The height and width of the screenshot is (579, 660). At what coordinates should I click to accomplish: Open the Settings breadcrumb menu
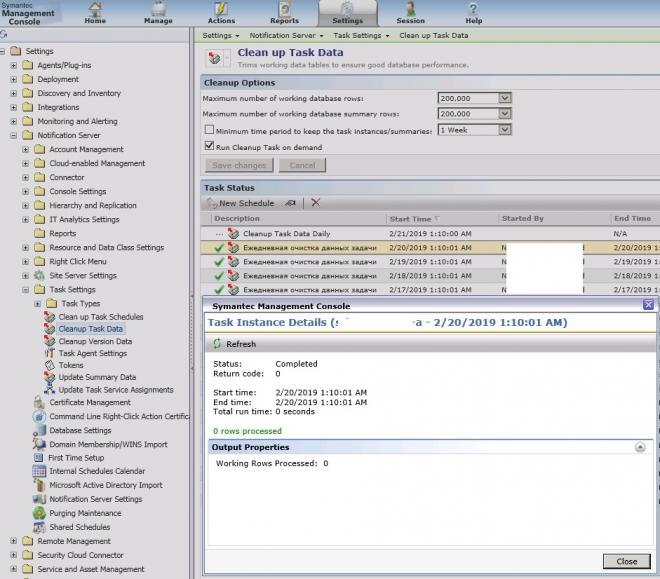(x=221, y=35)
